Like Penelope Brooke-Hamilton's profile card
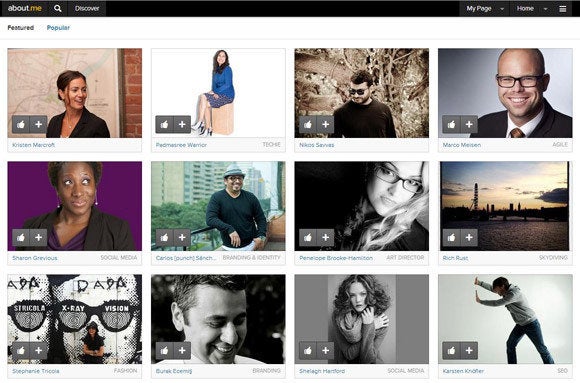 click(x=308, y=238)
